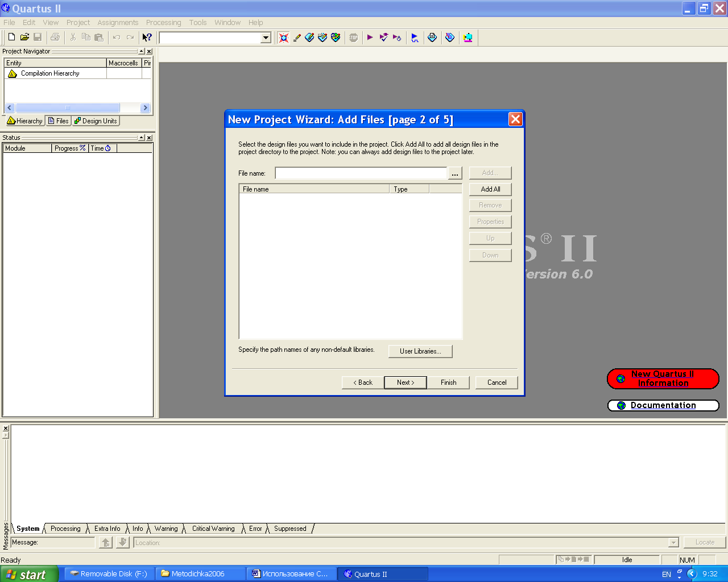The width and height of the screenshot is (728, 582).
Task: Switch to the Processing messages tab
Action: point(65,529)
